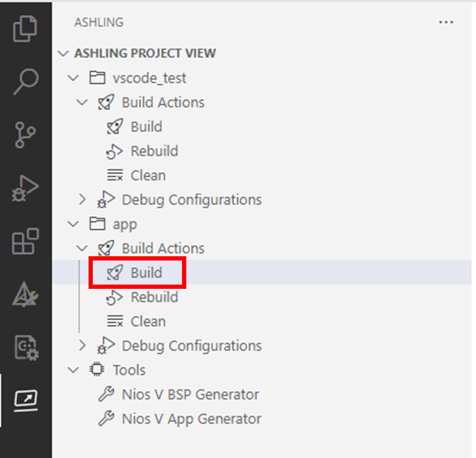Open the Search view icon

coord(25,82)
